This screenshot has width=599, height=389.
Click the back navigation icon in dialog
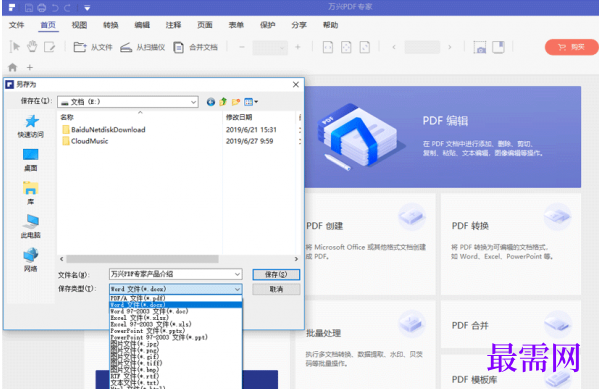click(210, 102)
